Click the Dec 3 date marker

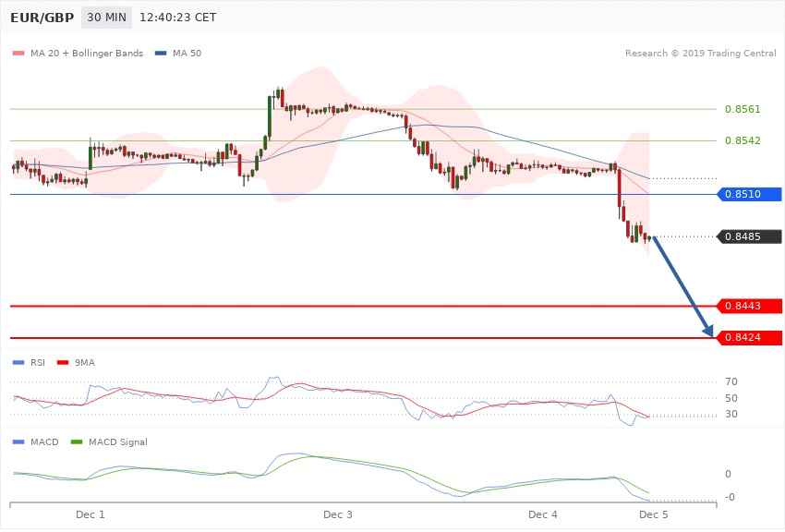tap(338, 514)
